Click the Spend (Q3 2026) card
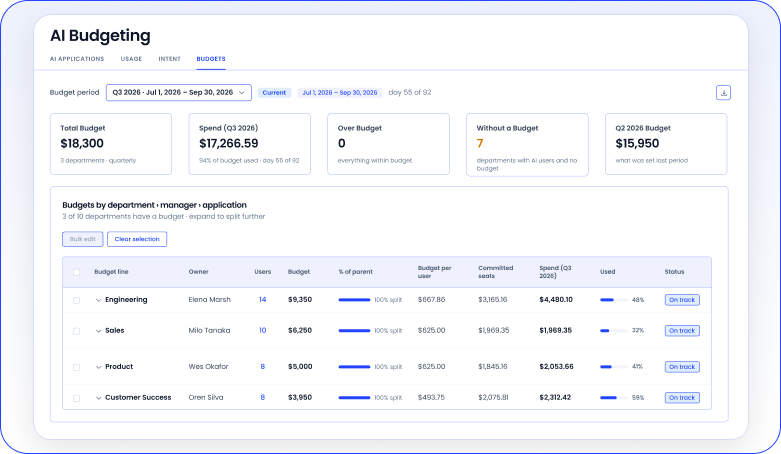 point(250,144)
